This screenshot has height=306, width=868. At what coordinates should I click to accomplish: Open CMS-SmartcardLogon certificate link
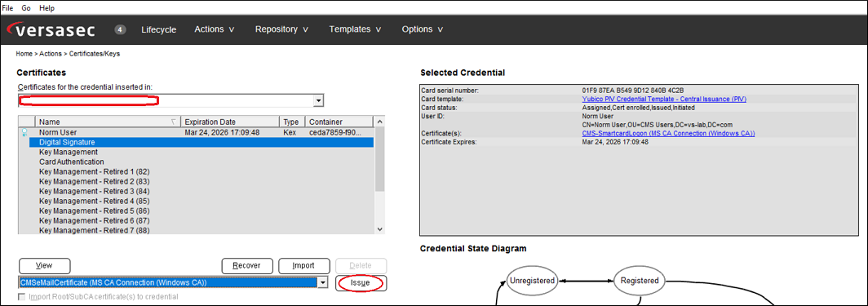coord(669,133)
